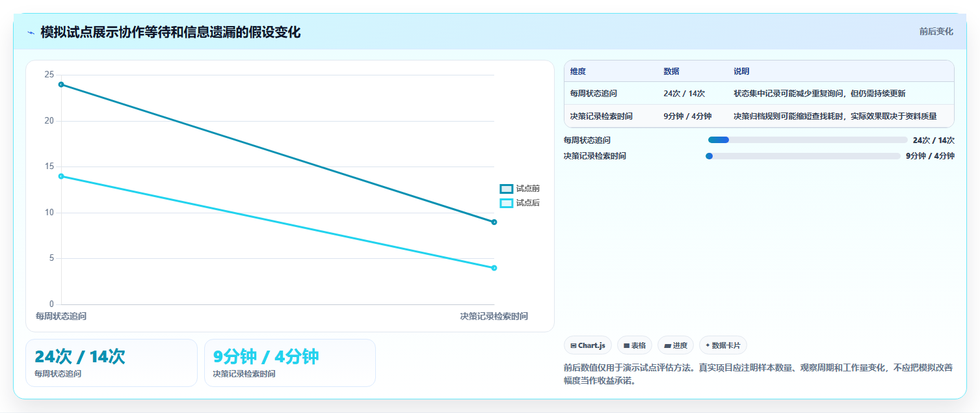Click the 决策记录检索时间 progress bar

[x=802, y=156]
